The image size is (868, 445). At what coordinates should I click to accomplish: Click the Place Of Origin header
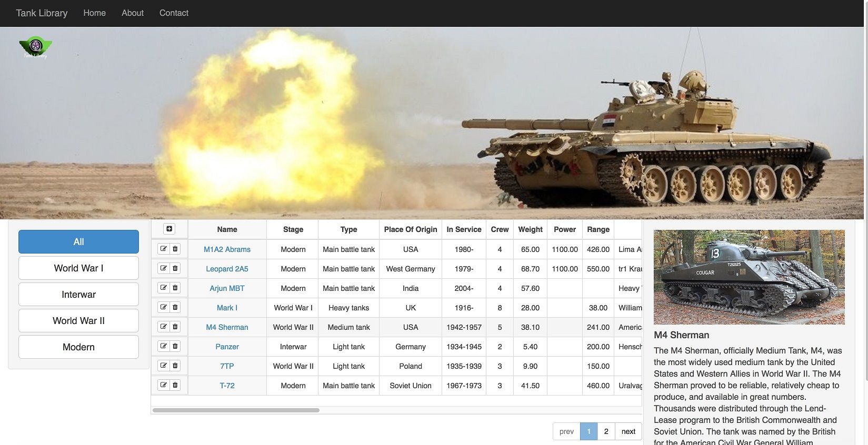(411, 229)
